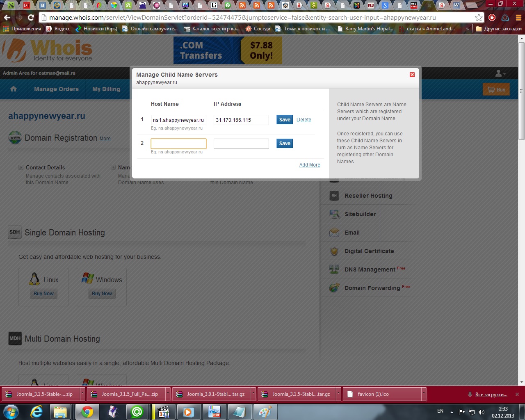This screenshot has height=420, width=525.
Task: Open options arrow for Joomla_3.1.5-Stabl tar.gz download
Action: click(x=338, y=394)
